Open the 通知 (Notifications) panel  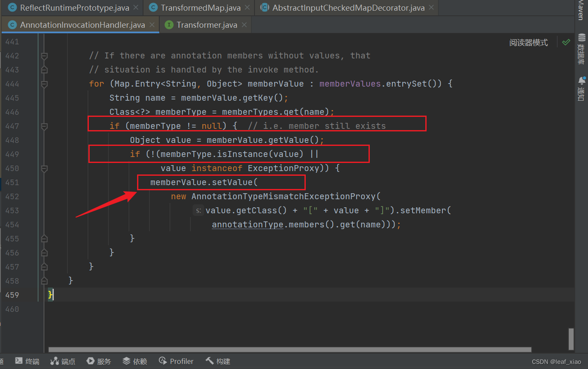point(581,89)
